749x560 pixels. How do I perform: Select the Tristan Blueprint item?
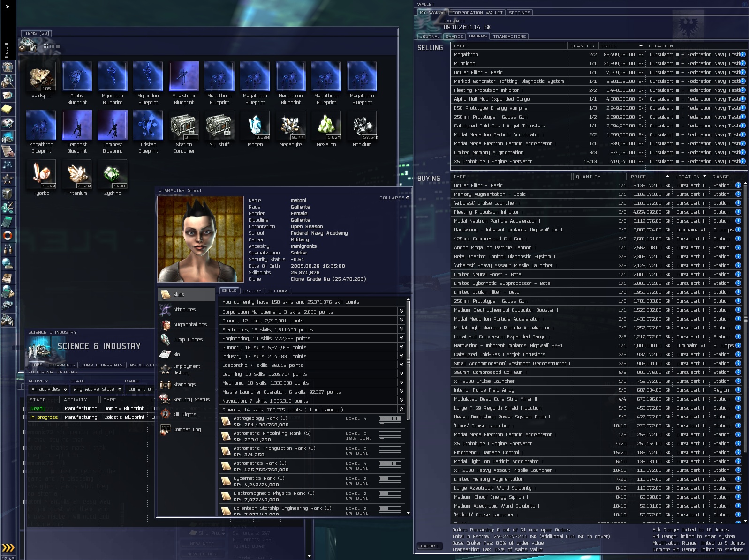pyautogui.click(x=148, y=132)
